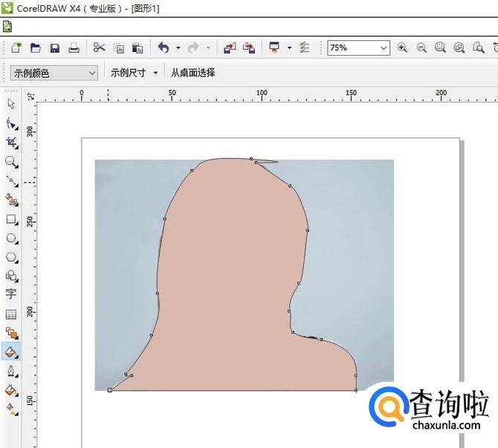The width and height of the screenshot is (498, 448).
Task: Click the Zoom Out magnifier icon
Action: (421, 48)
